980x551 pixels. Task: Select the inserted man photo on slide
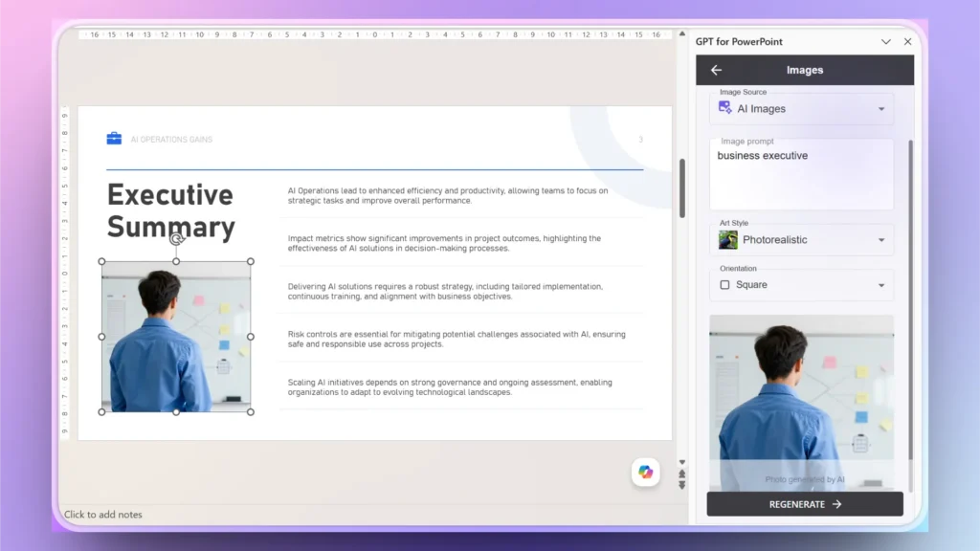pyautogui.click(x=176, y=338)
